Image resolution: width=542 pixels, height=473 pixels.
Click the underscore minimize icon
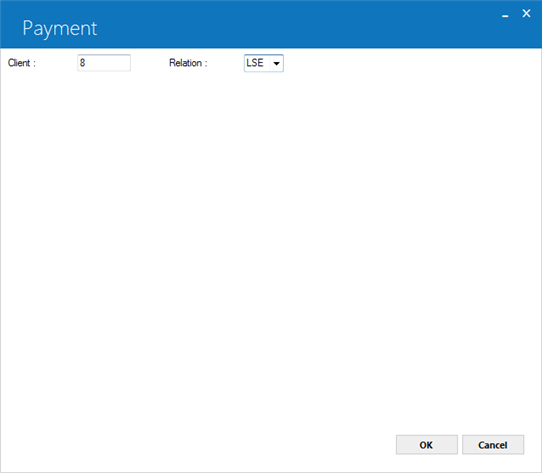coord(505,16)
